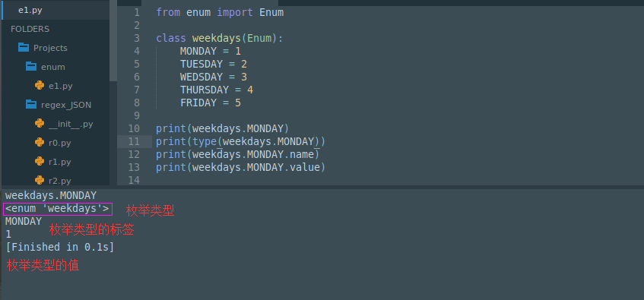Click the Python icon beside __init__.py
The width and height of the screenshot is (644, 300).
point(40,123)
